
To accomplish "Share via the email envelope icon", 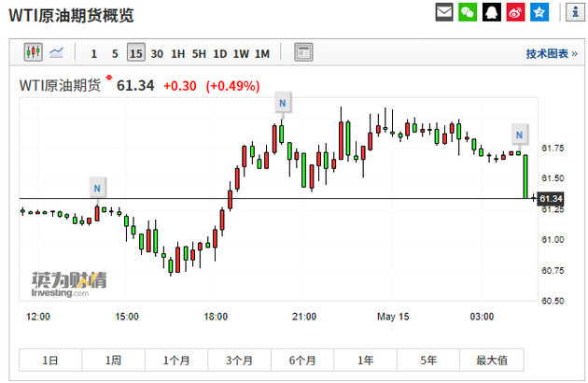I will point(444,12).
